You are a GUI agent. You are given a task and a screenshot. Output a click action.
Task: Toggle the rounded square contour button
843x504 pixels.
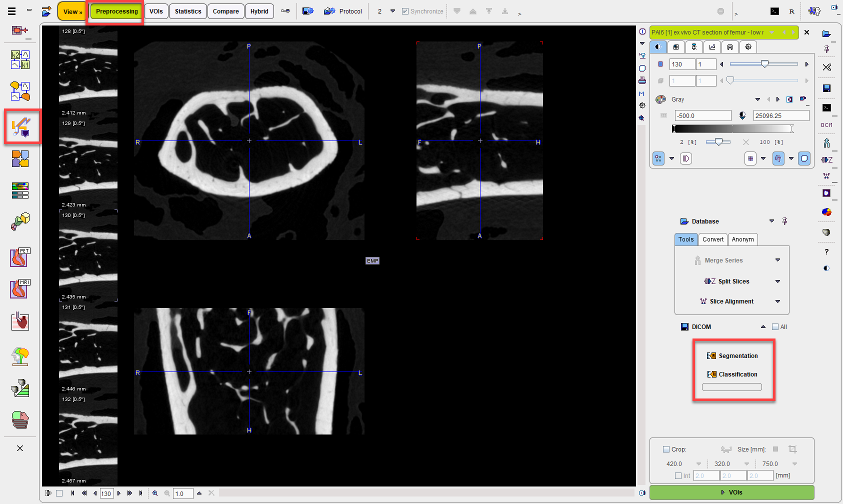pyautogui.click(x=804, y=158)
